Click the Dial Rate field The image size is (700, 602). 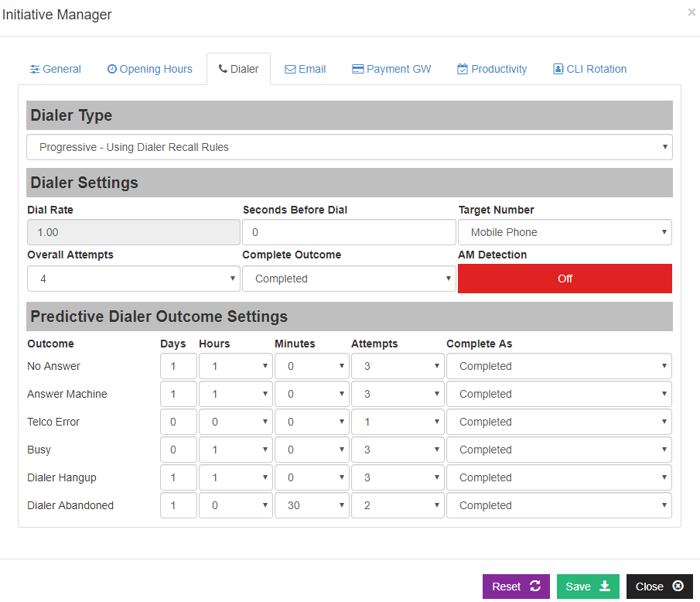(x=134, y=232)
